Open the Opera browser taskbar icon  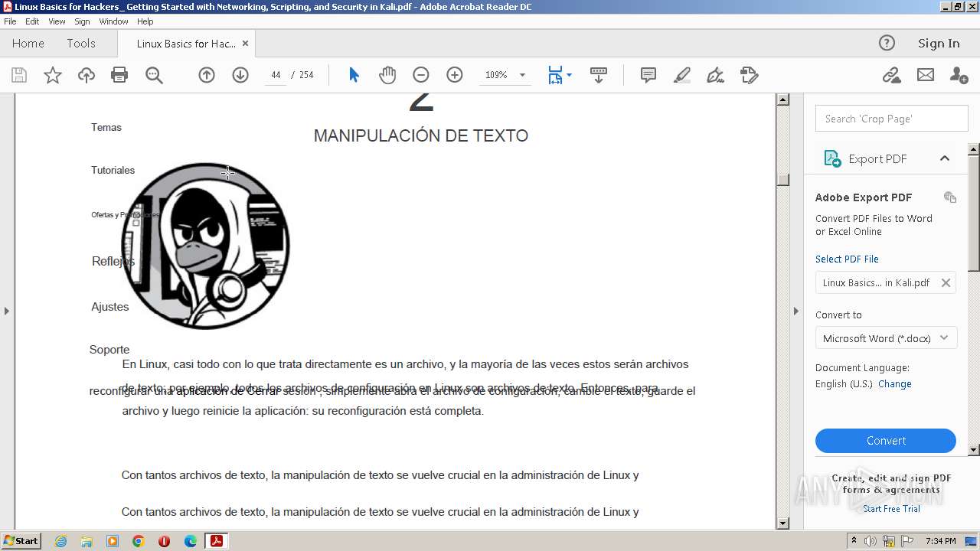(x=165, y=541)
